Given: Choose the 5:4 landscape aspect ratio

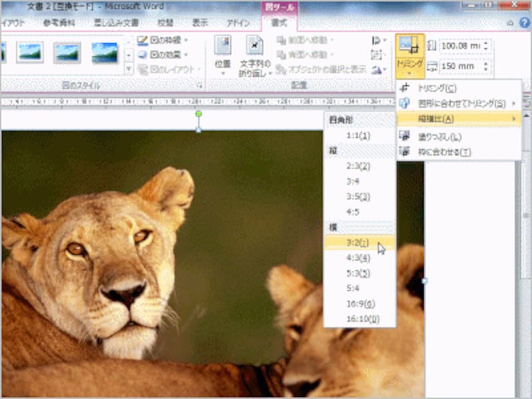Looking at the screenshot, I should tap(360, 289).
